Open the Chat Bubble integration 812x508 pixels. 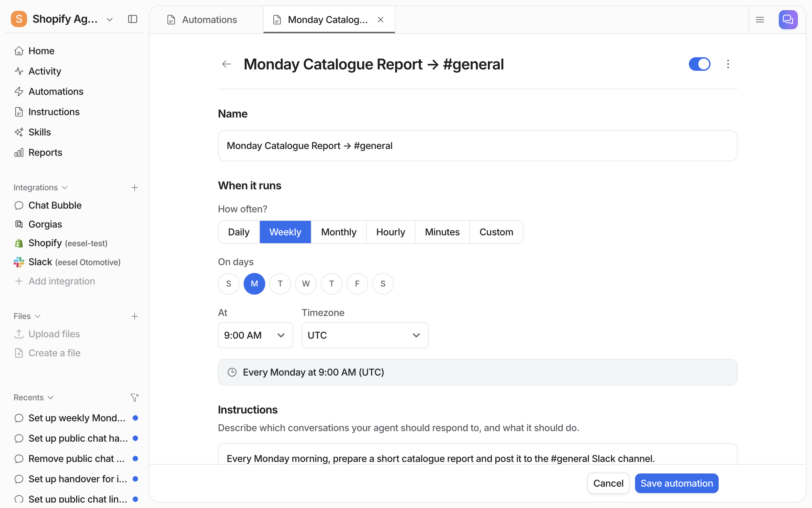(x=55, y=205)
